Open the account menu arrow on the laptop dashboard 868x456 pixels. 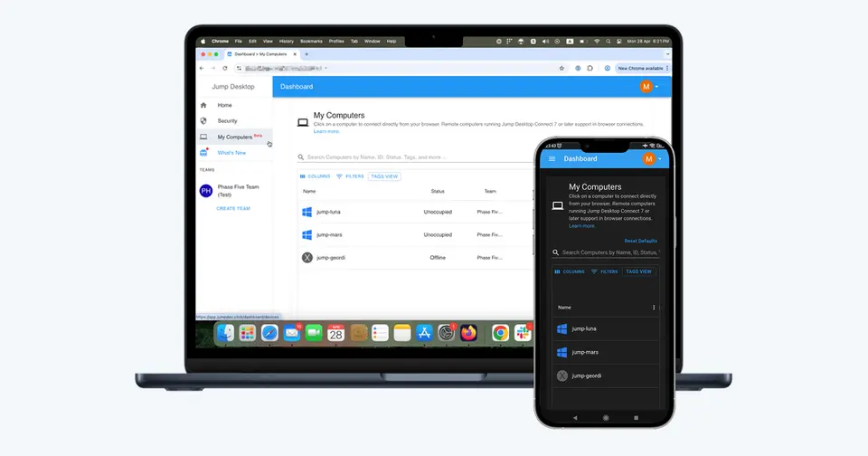(x=657, y=87)
